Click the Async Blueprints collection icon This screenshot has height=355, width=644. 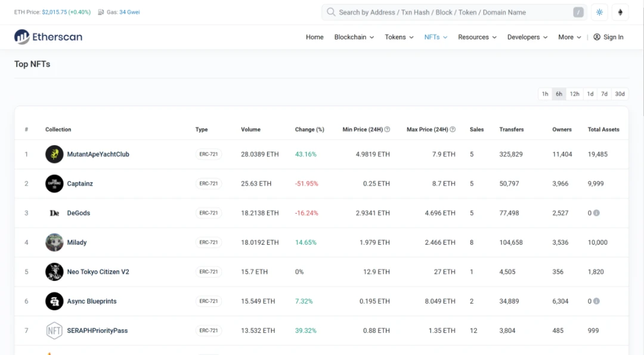coord(54,301)
